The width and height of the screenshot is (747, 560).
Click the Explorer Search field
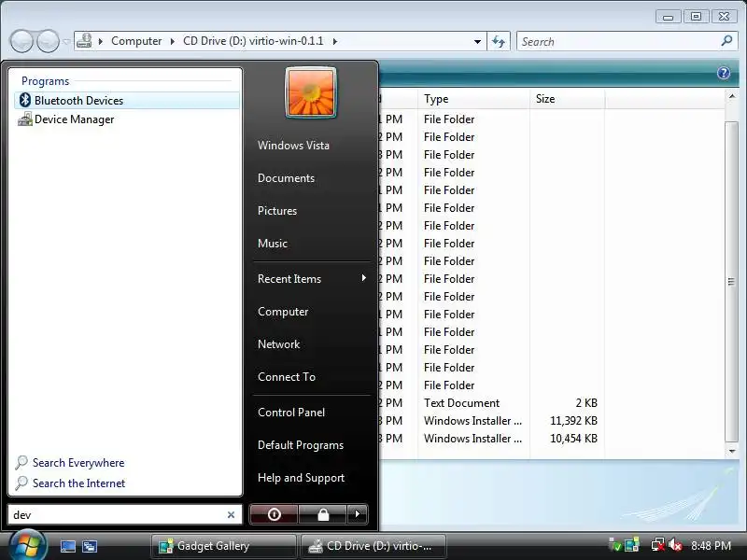pos(619,41)
